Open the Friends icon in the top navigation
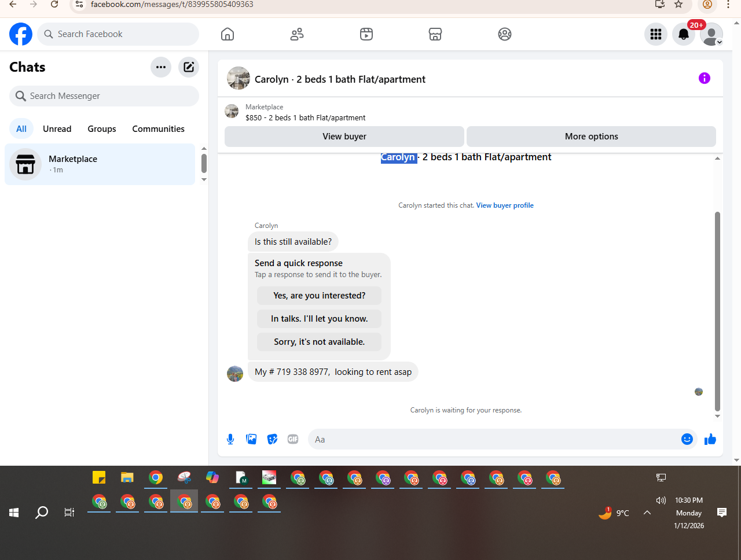Image resolution: width=741 pixels, height=560 pixels. [x=297, y=34]
